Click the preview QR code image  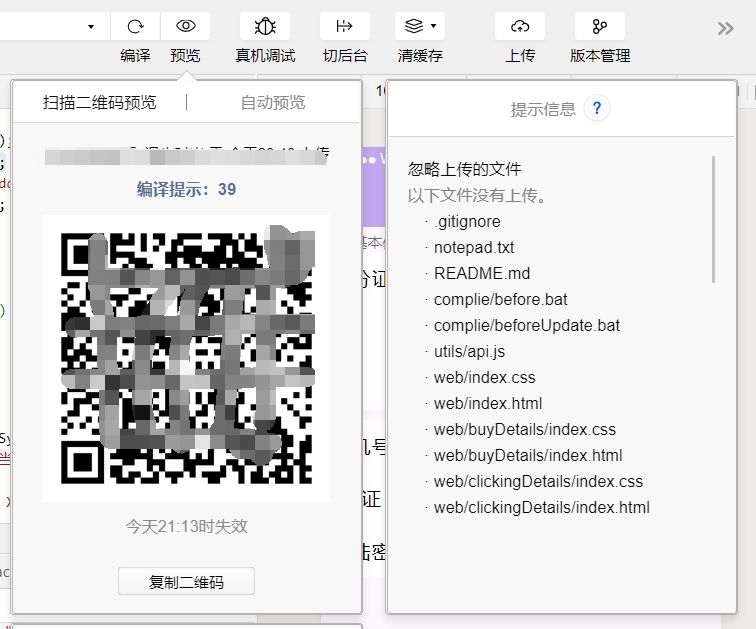187,358
